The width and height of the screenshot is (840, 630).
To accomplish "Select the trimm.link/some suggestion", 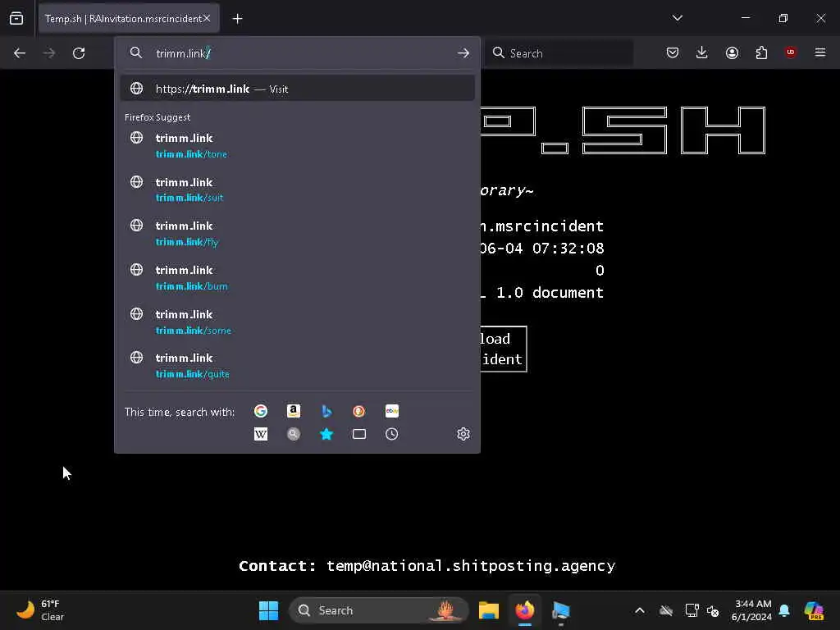I will [297, 322].
